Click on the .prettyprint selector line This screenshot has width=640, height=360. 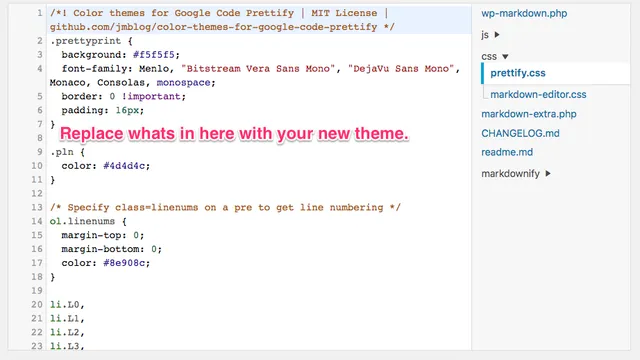coord(91,41)
